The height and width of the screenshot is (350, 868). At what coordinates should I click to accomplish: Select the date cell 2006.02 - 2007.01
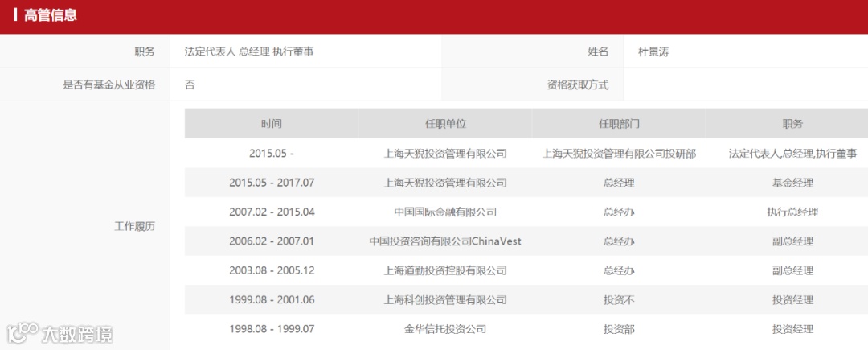coord(272,241)
